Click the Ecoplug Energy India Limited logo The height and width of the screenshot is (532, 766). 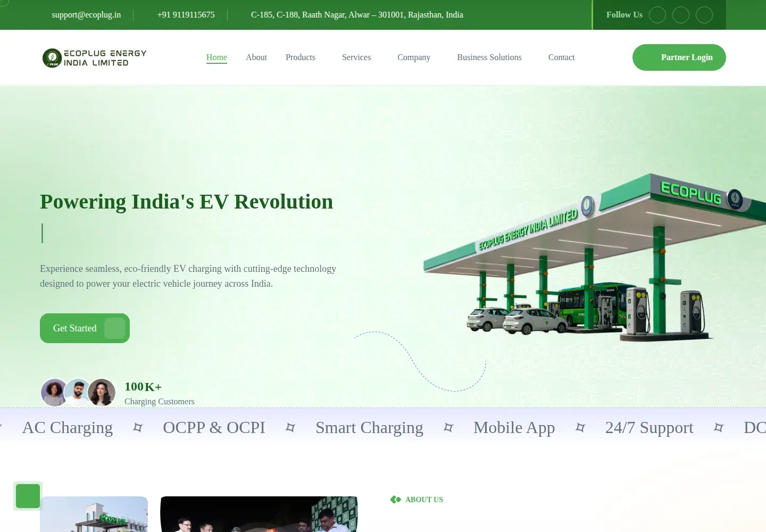pyautogui.click(x=94, y=58)
